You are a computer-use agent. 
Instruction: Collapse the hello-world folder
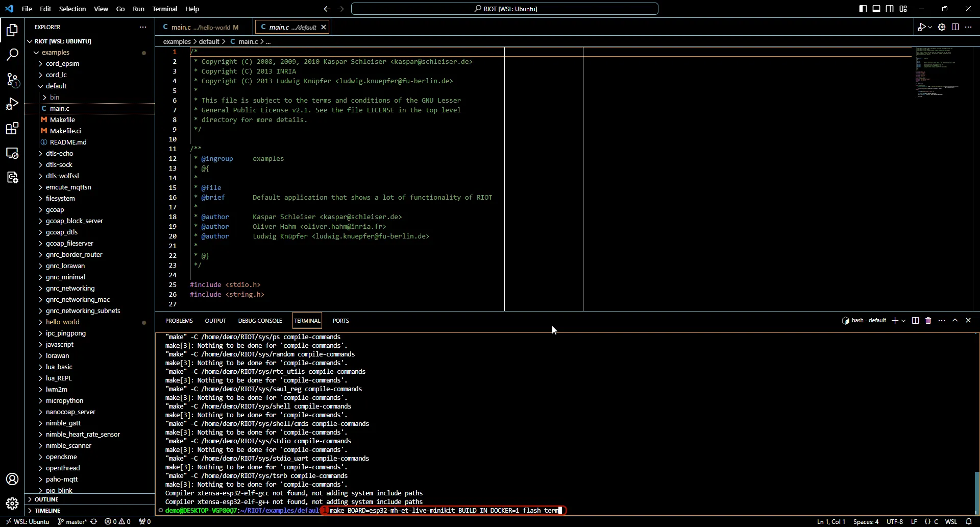coord(61,322)
